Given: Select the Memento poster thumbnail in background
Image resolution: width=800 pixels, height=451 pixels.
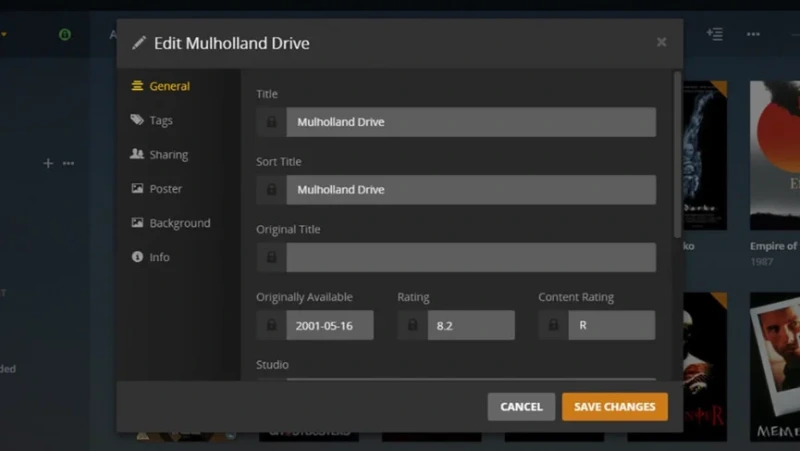Looking at the screenshot, I should tap(775, 367).
